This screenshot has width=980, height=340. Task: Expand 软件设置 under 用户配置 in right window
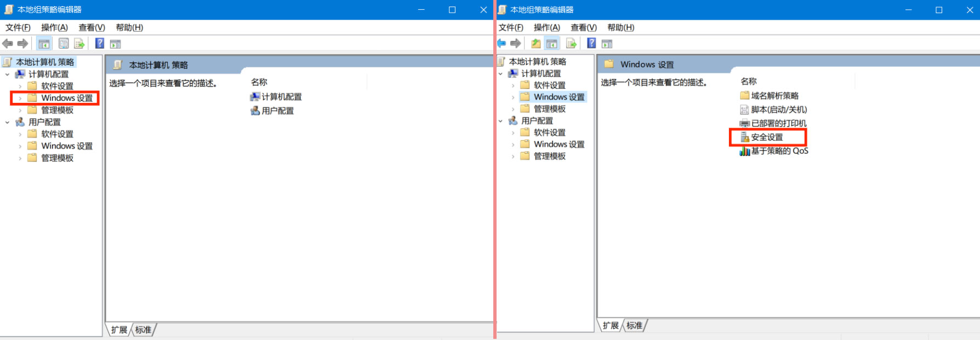(x=513, y=132)
